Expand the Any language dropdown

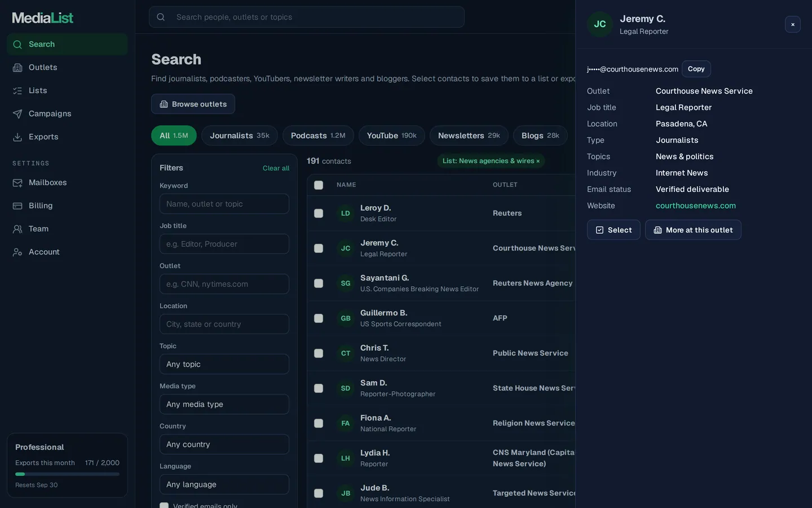(224, 484)
